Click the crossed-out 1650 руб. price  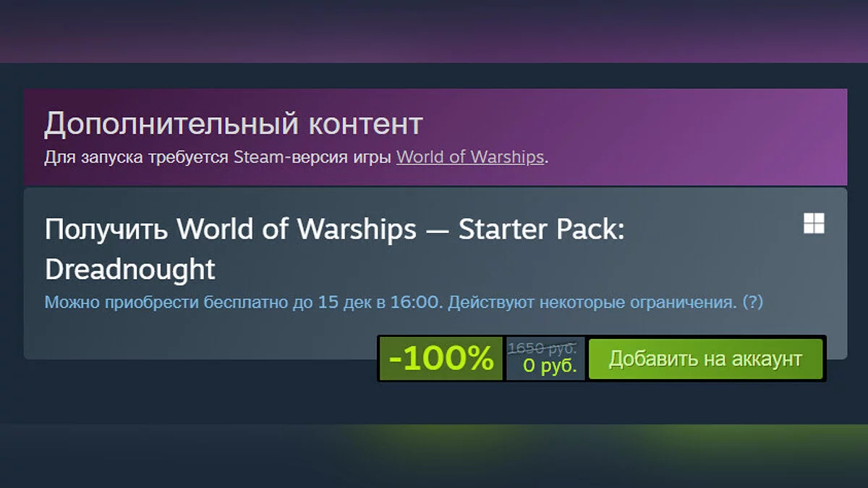pyautogui.click(x=542, y=348)
